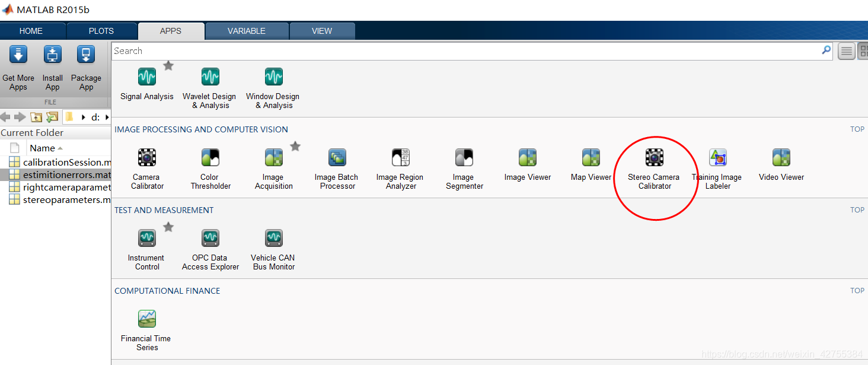This screenshot has width=868, height=365.
Task: Select estimitionerrors.mat file
Action: click(x=56, y=174)
